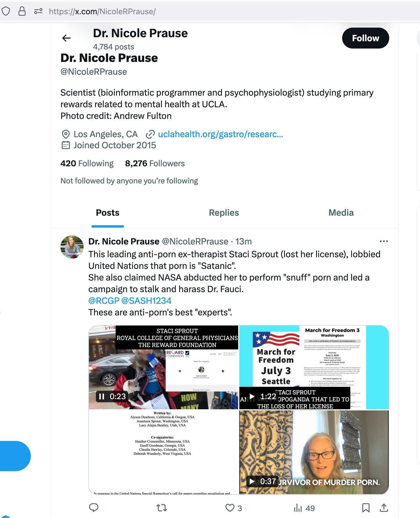Image resolution: width=420 pixels, height=518 pixels.
Task: Open the three-dot more menu on the post
Action: coord(384,241)
